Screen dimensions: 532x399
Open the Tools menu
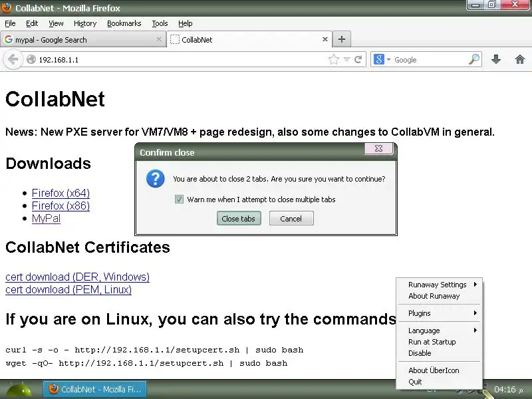(x=160, y=23)
